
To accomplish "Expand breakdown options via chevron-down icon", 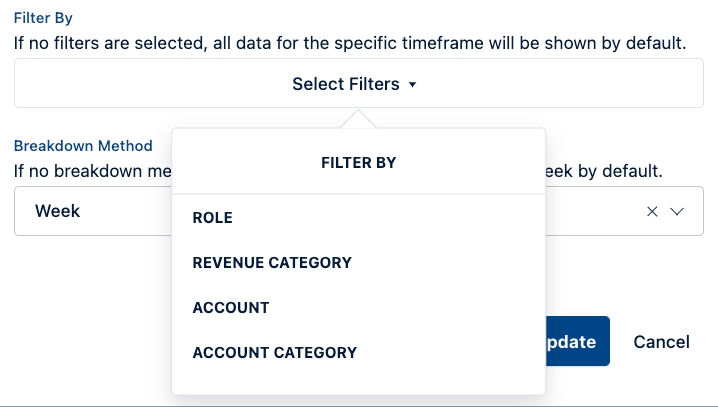I will coord(677,212).
